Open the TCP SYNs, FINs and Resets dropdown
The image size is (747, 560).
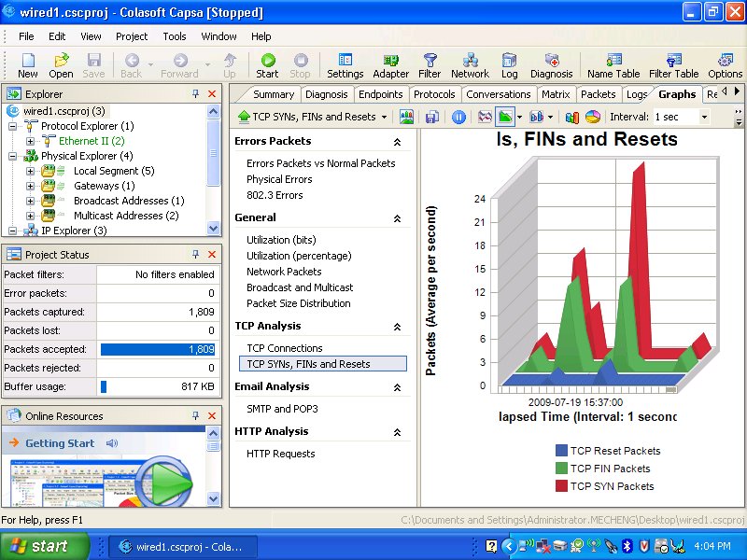(384, 117)
